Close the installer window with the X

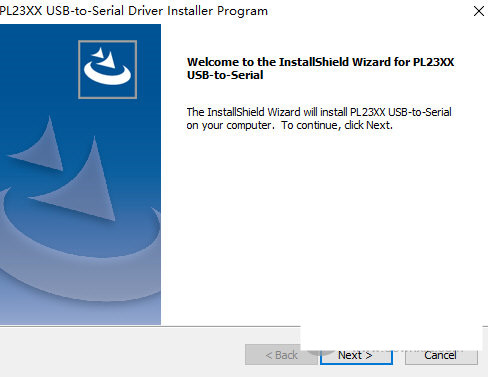pyautogui.click(x=479, y=11)
